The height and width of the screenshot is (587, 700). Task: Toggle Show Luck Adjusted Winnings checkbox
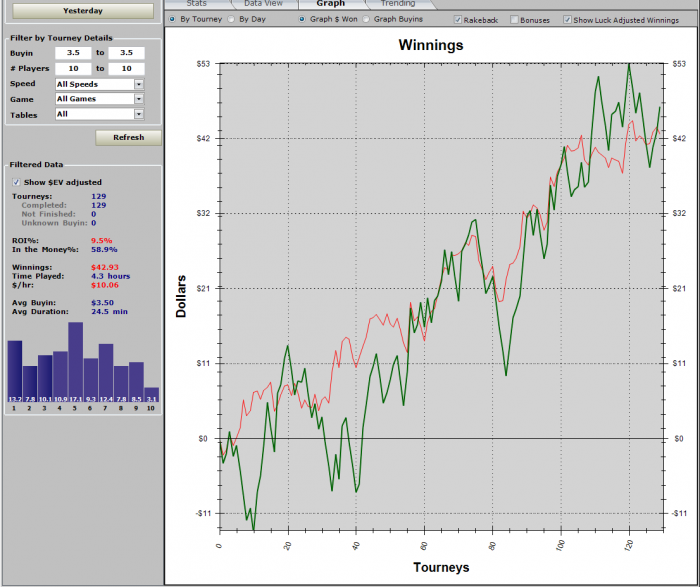point(567,20)
